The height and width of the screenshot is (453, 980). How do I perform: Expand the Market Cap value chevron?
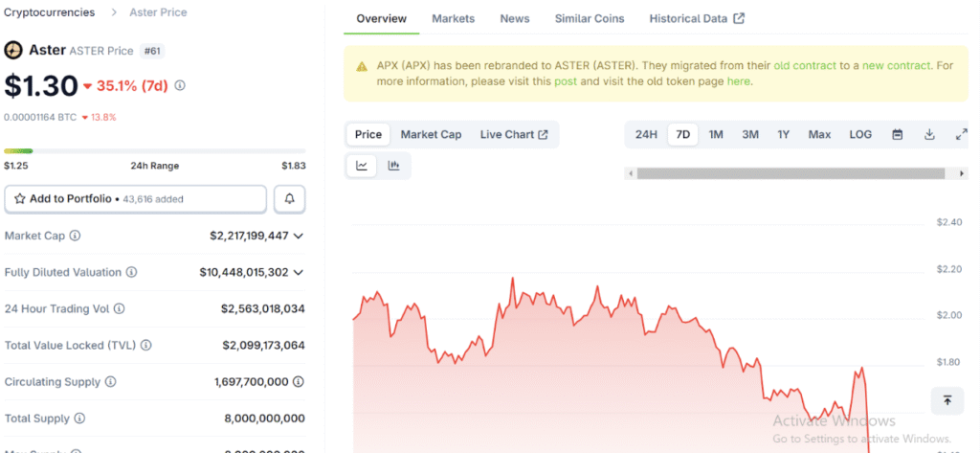(x=299, y=236)
